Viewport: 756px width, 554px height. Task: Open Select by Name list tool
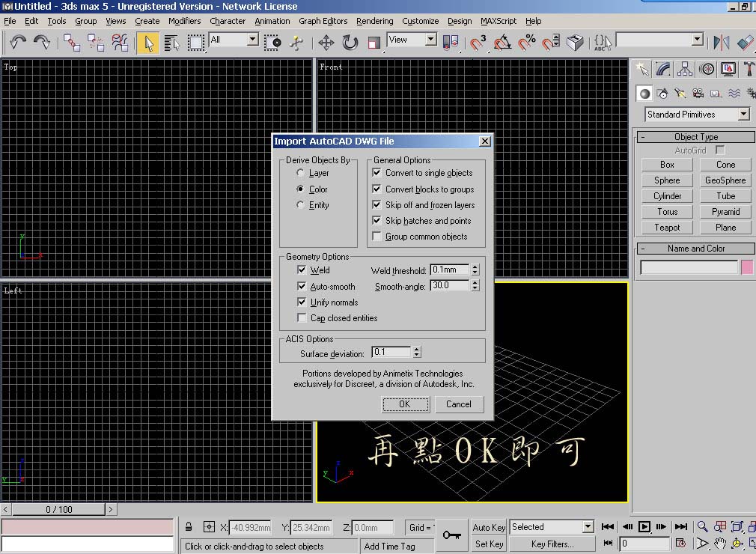[171, 43]
